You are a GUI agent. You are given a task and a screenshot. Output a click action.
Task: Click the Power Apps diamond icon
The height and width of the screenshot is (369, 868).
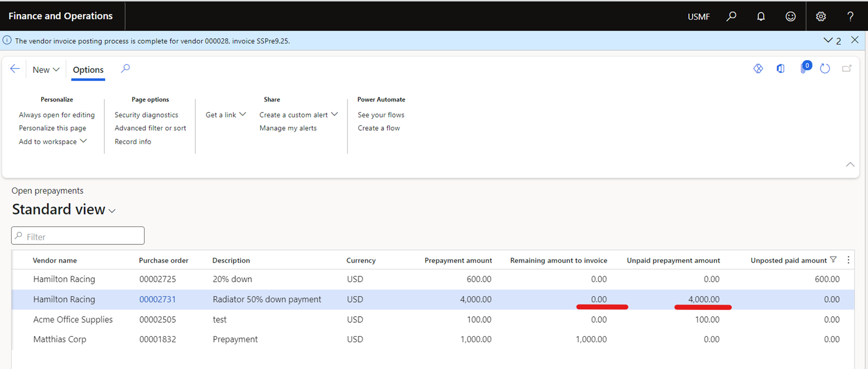758,68
